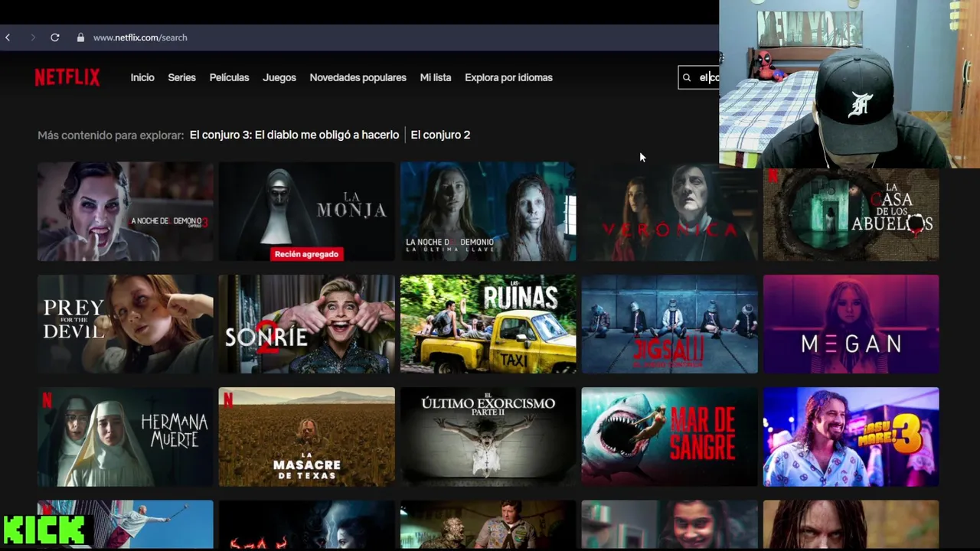Click the KICK logo overlay

(45, 530)
